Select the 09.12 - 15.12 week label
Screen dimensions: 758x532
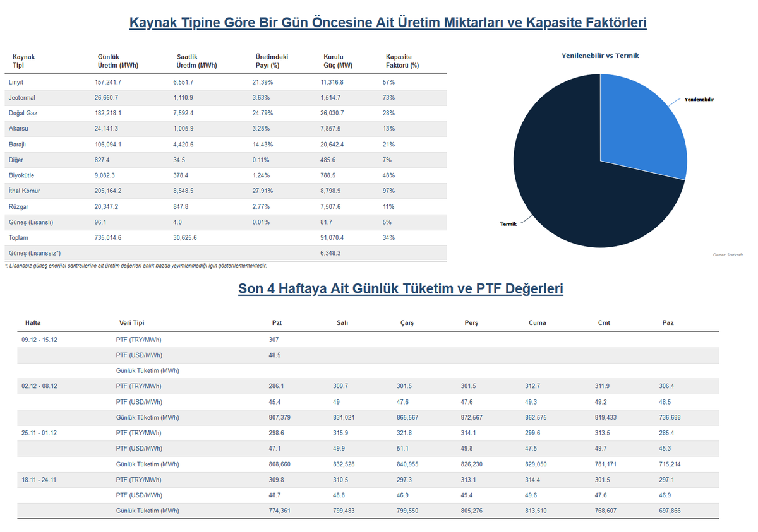(x=40, y=339)
